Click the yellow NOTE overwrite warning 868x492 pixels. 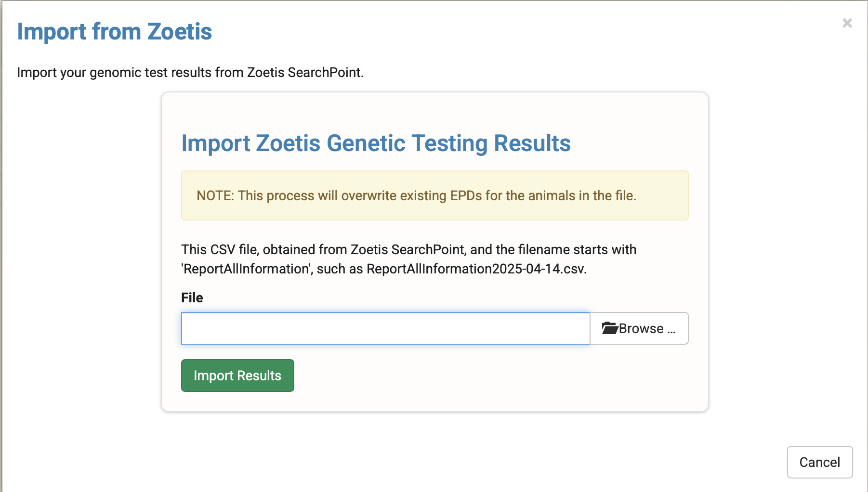coord(434,195)
